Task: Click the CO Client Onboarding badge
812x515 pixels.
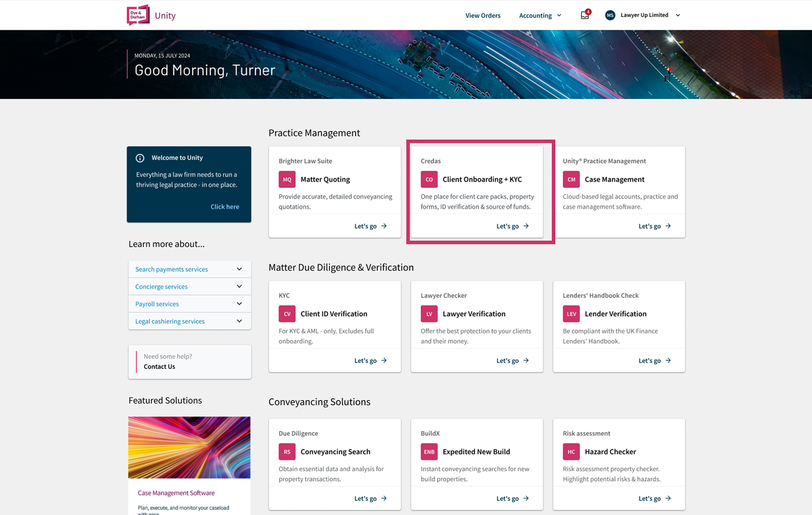Action: pyautogui.click(x=429, y=179)
